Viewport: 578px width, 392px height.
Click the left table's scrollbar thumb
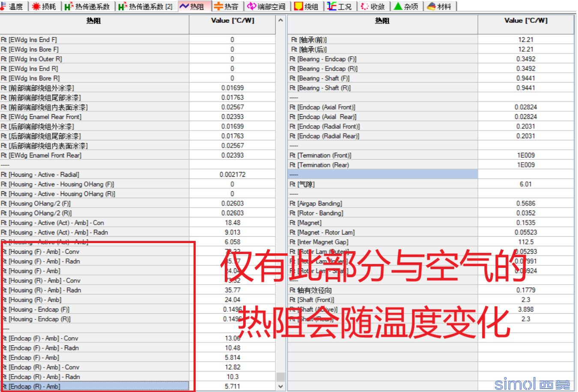tap(280, 377)
